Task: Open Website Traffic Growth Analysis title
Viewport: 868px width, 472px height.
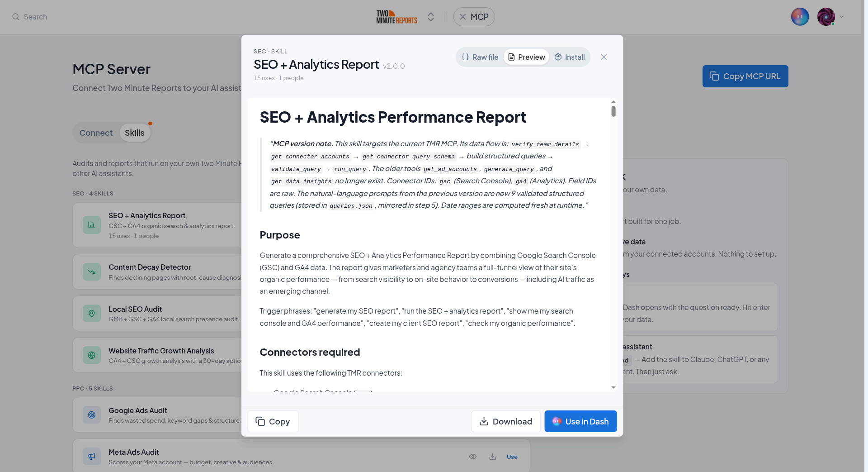Action: (x=161, y=351)
